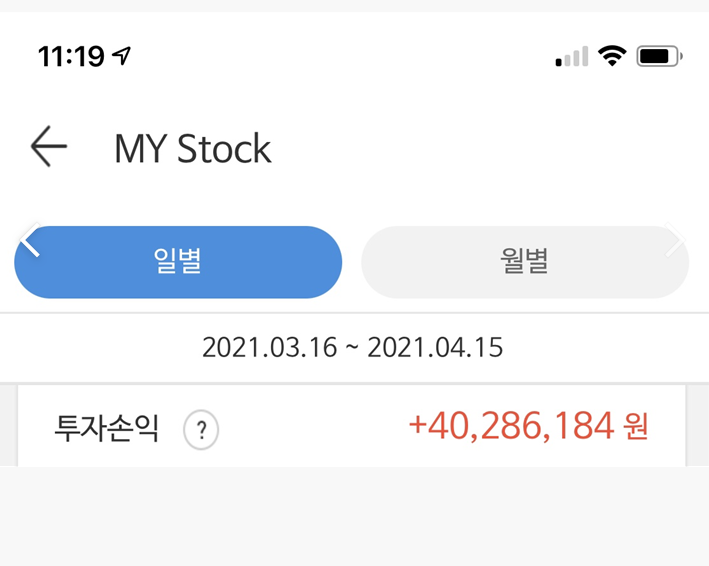Tap the MY Stock page title
The height and width of the screenshot is (566, 709).
click(193, 149)
